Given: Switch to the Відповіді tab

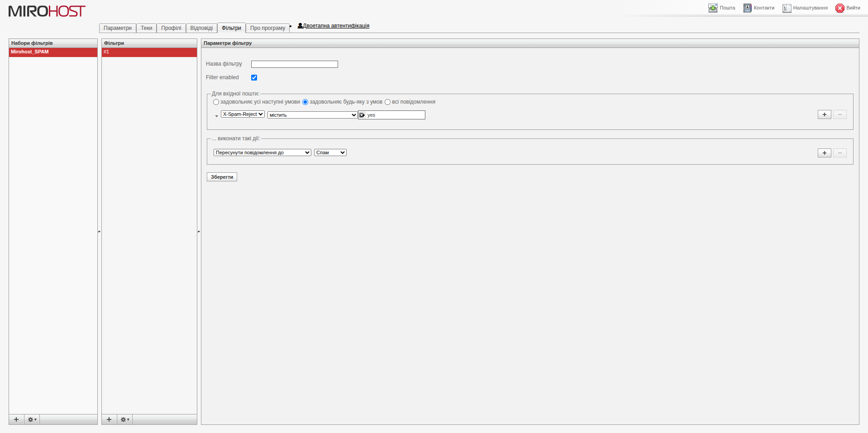Looking at the screenshot, I should (x=201, y=28).
